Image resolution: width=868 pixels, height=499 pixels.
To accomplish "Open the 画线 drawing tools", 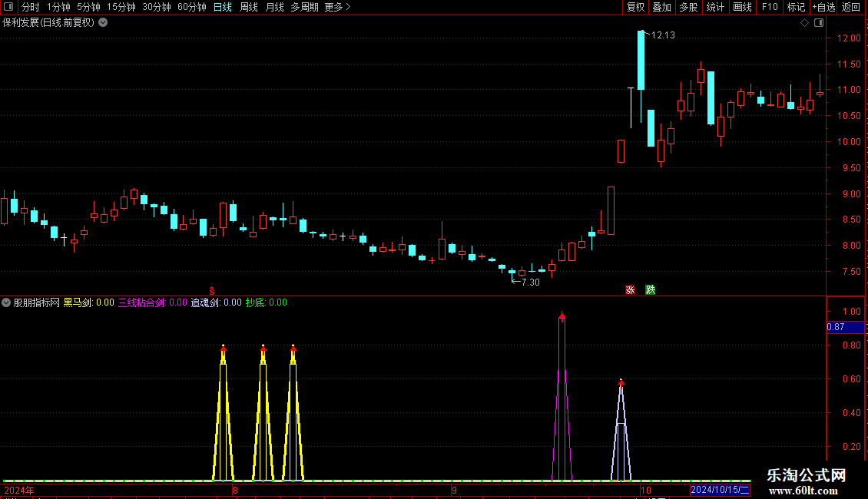I will coord(742,7).
